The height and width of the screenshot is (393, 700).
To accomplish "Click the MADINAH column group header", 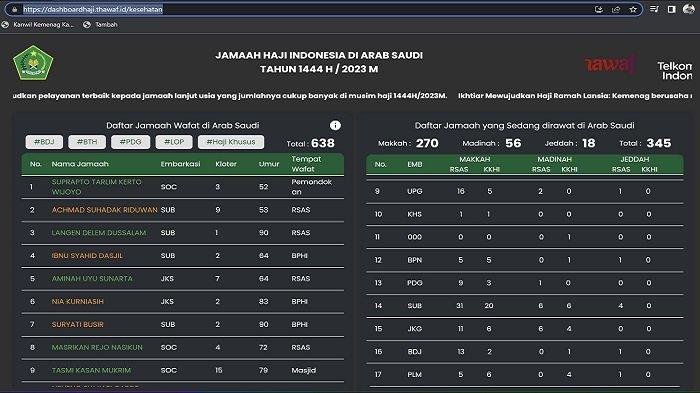I will coord(554,159).
